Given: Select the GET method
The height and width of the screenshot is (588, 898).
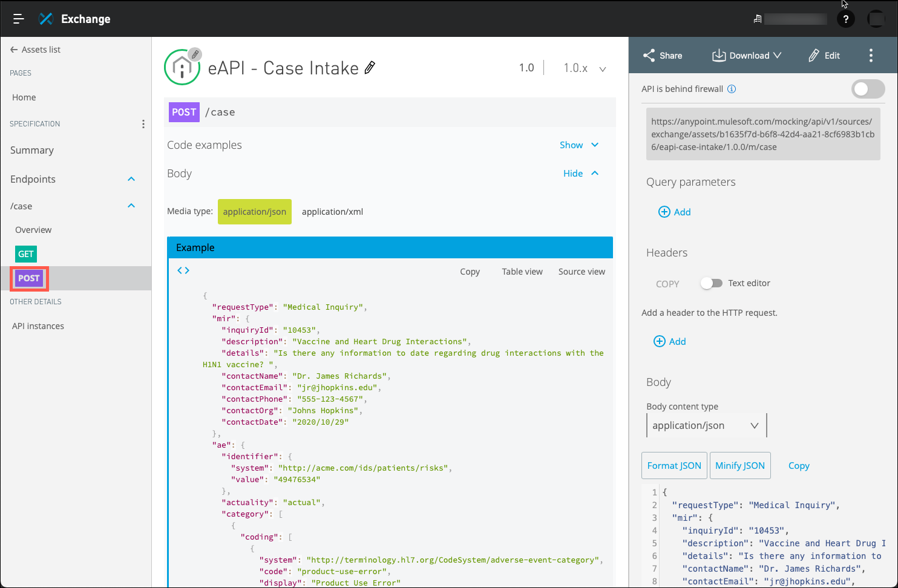Looking at the screenshot, I should coord(26,254).
